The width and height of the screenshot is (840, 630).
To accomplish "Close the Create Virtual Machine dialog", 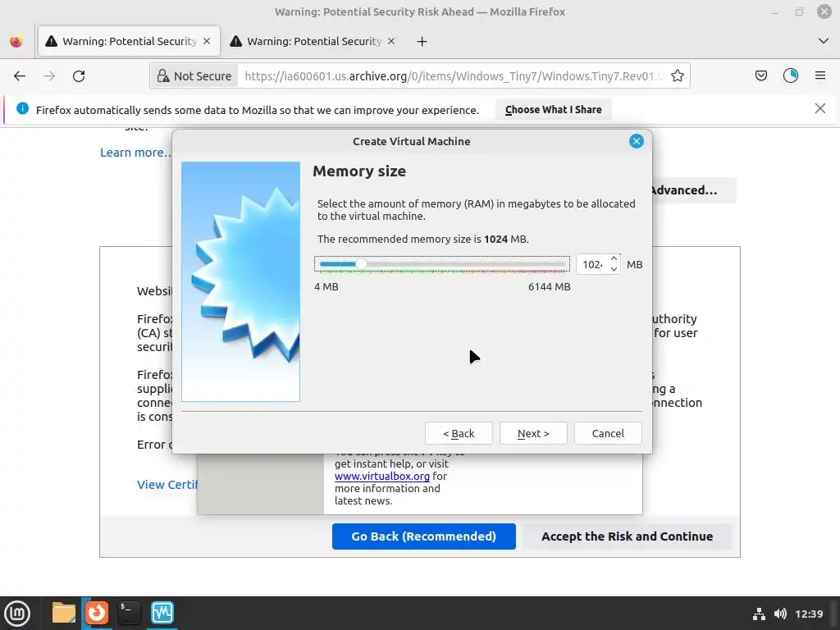I will [x=636, y=141].
